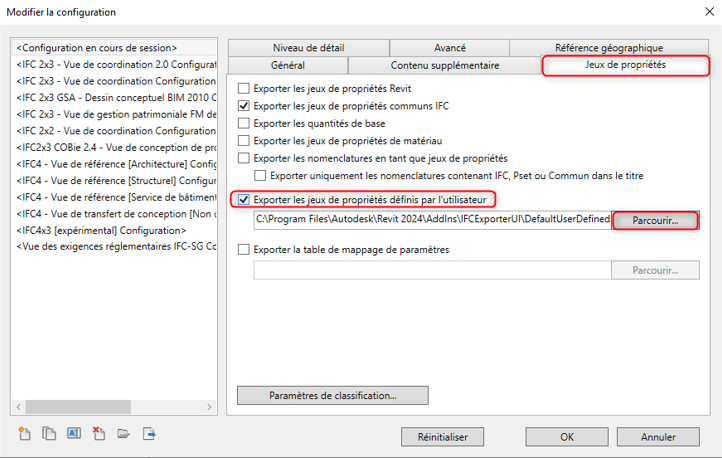Create a new export configuration
The image size is (722, 458).
[x=24, y=433]
